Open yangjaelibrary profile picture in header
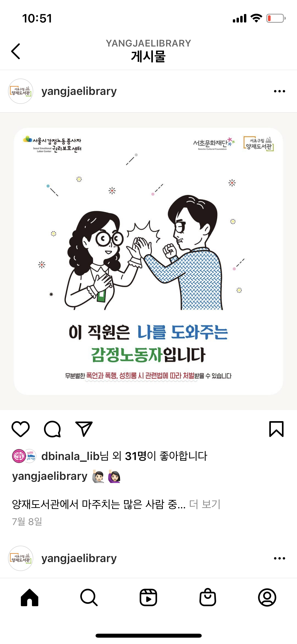Image resolution: width=297 pixels, height=644 pixels. (x=21, y=91)
